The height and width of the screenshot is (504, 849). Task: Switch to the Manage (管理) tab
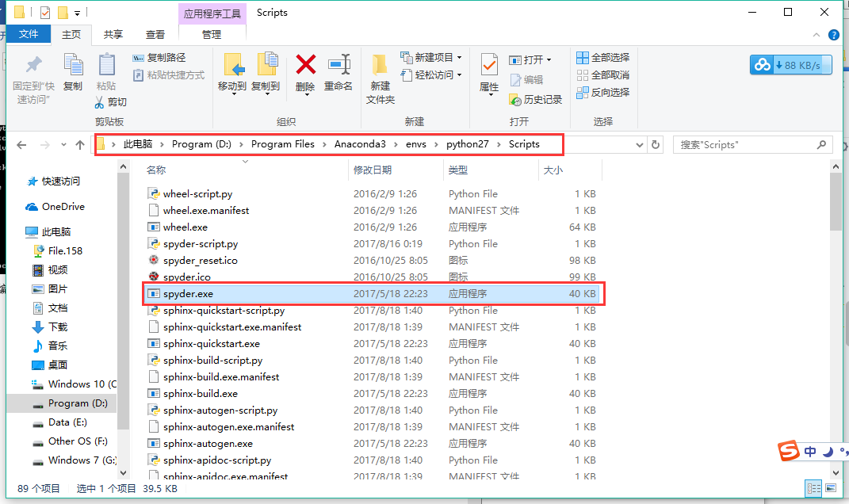point(212,34)
